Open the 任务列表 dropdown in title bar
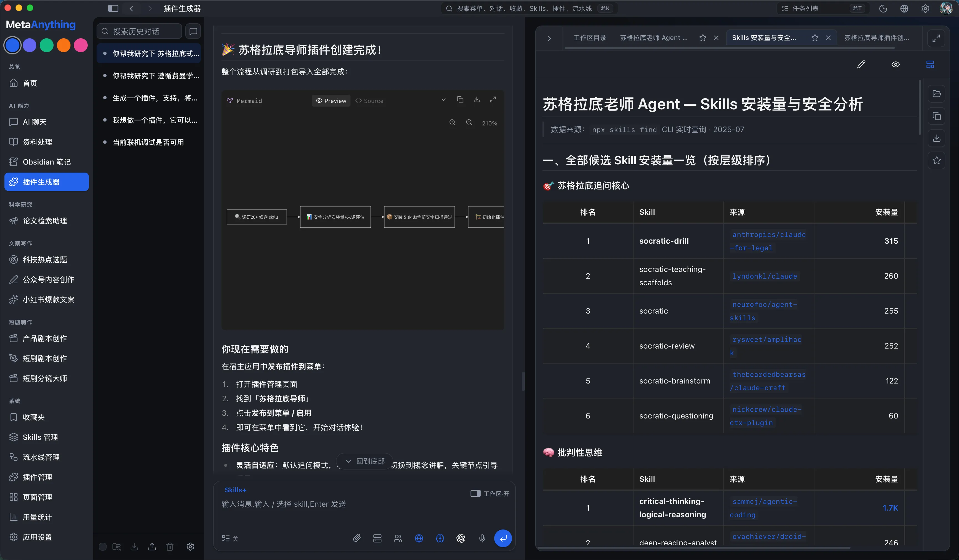The height and width of the screenshot is (560, 959). [823, 8]
